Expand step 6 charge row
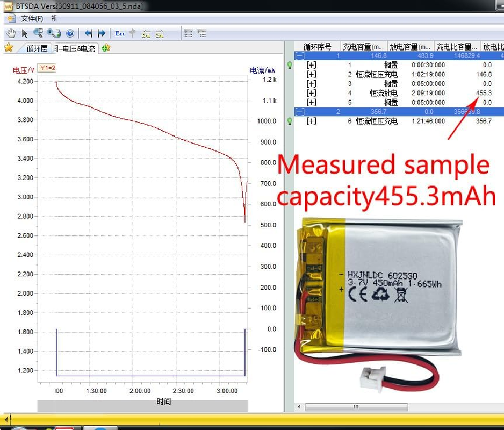The height and width of the screenshot is (430, 504). [311, 121]
